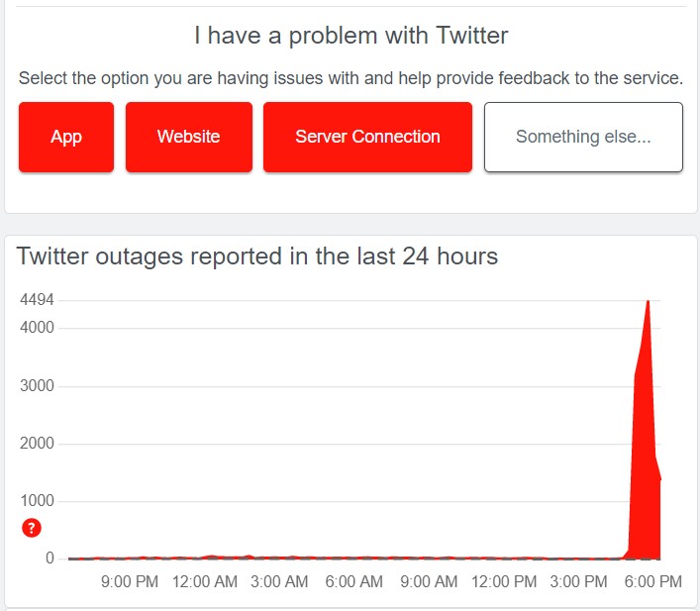Click the 4494 maximum value label
This screenshot has width=700, height=611.
point(37,300)
